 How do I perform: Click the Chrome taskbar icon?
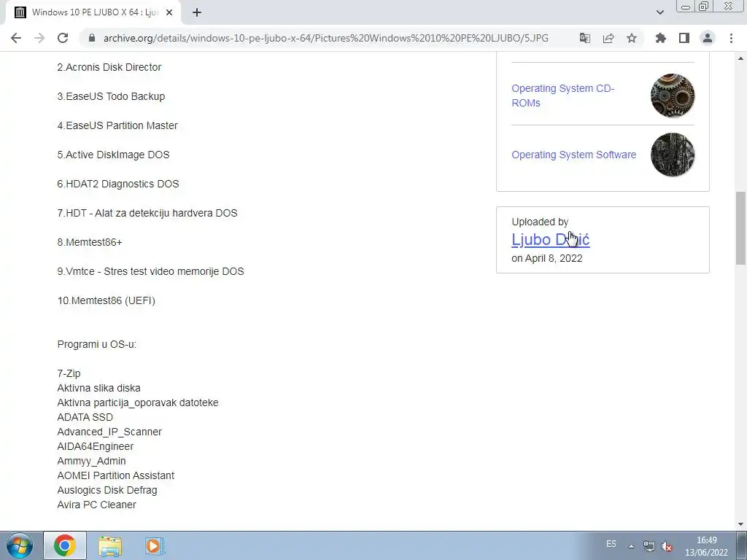[x=65, y=545]
